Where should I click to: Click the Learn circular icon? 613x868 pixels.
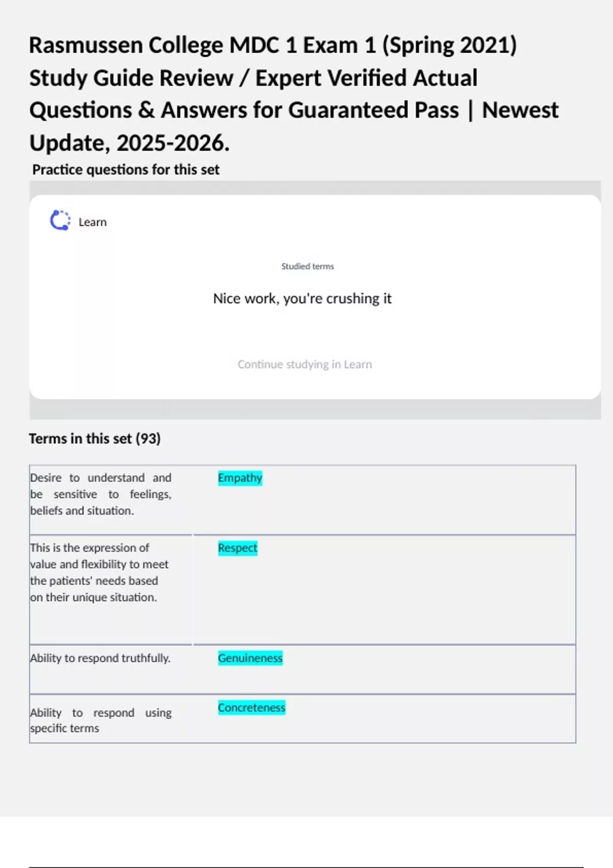60,221
